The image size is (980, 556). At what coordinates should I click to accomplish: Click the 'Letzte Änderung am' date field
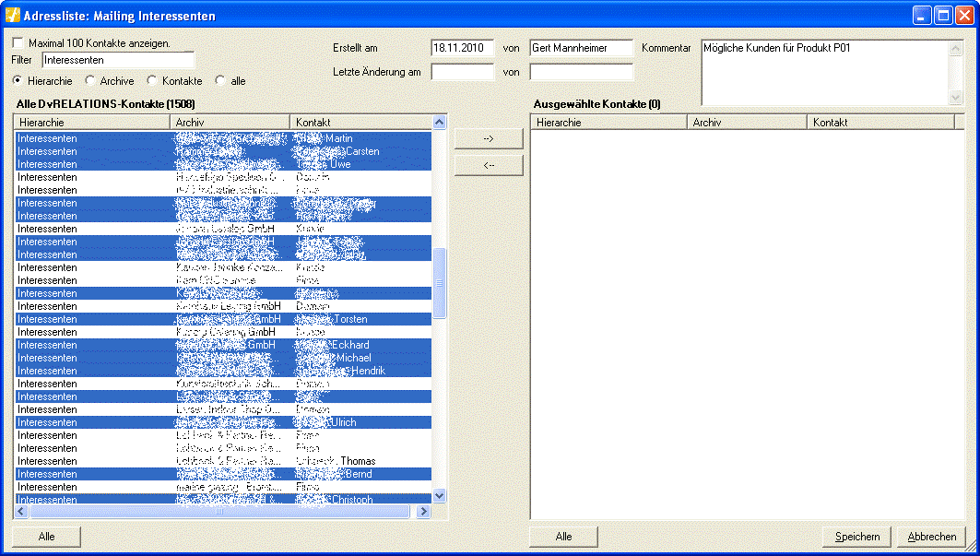[463, 72]
